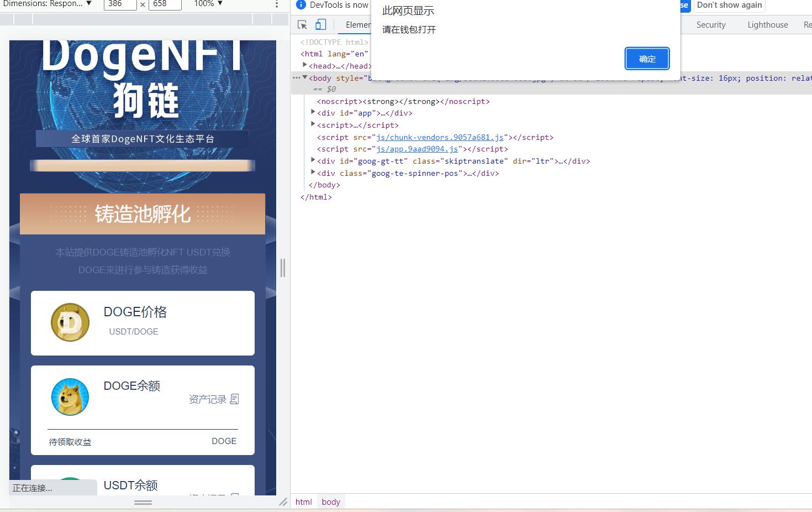Image resolution: width=812 pixels, height=512 pixels.
Task: Click the DevTools blue info icon
Action: pos(301,5)
